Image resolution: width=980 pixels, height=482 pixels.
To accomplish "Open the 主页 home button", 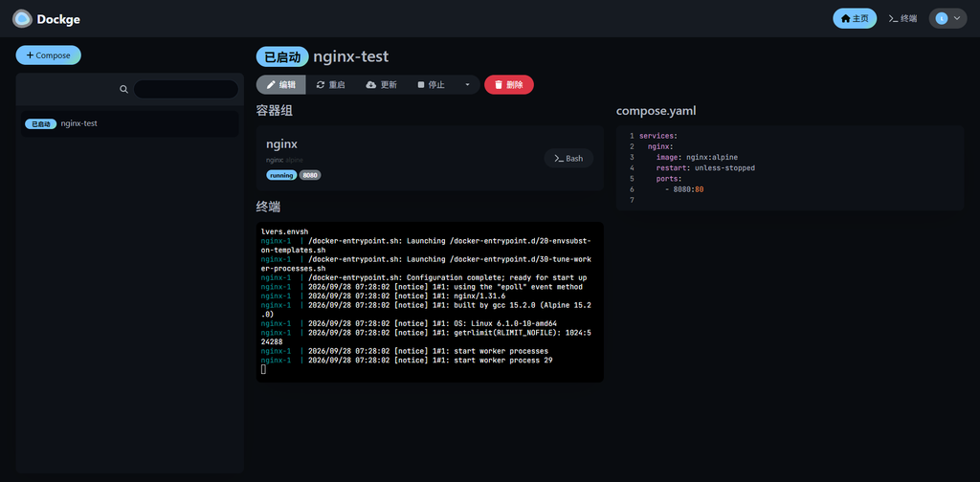I will (x=855, y=19).
